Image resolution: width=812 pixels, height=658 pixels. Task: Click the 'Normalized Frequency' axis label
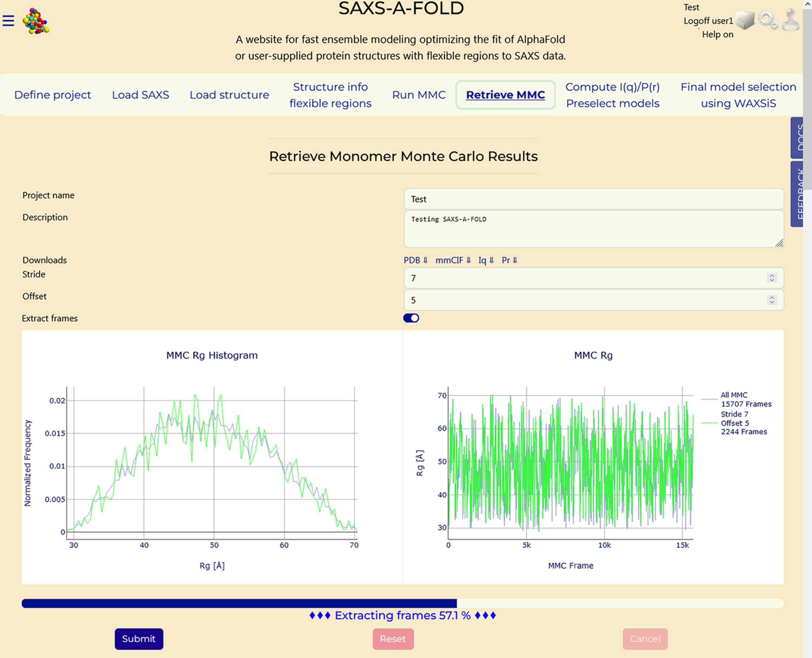pos(28,463)
